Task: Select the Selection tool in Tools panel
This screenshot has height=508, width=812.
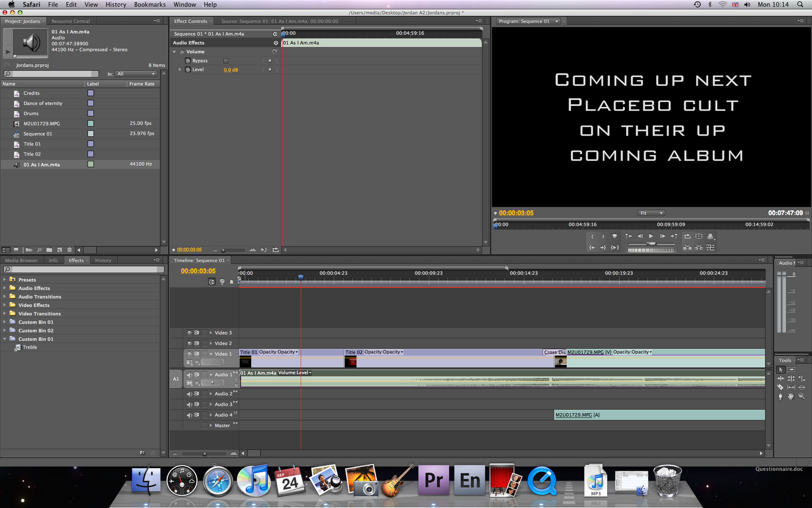Action: point(781,370)
